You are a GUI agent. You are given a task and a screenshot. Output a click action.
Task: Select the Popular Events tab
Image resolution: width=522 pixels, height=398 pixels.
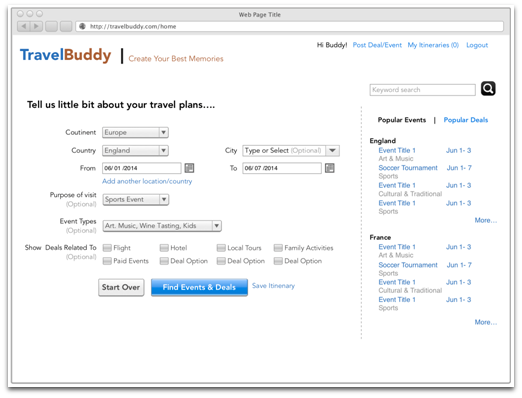(402, 120)
